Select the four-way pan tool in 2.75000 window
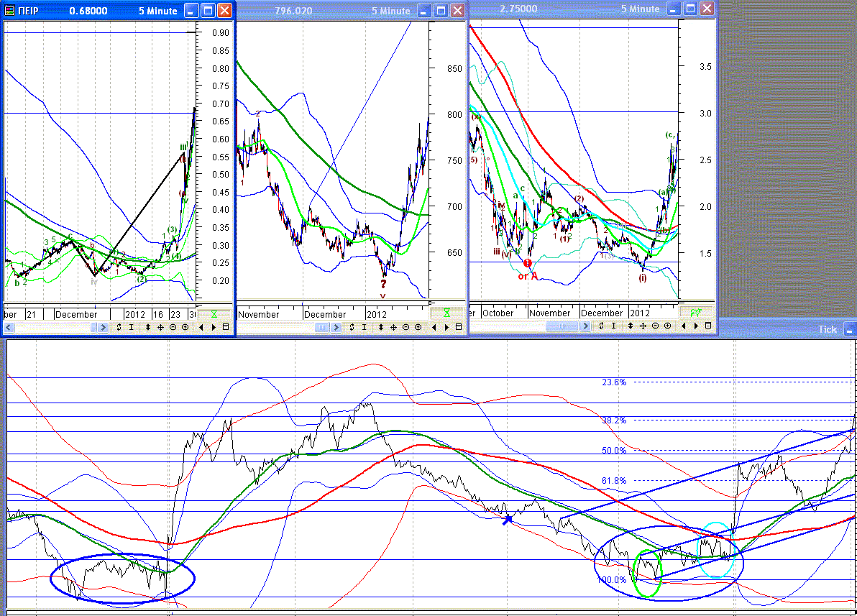 [x=643, y=325]
